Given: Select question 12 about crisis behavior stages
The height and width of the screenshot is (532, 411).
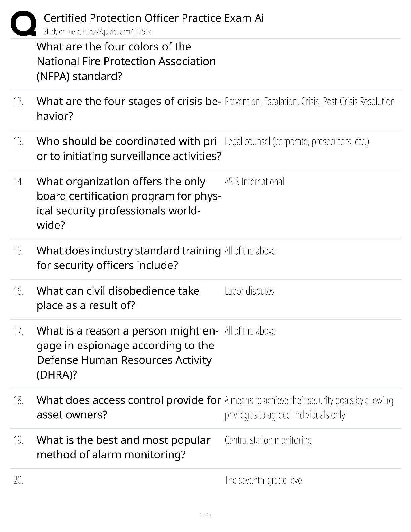Looking at the screenshot, I should click(x=129, y=108).
